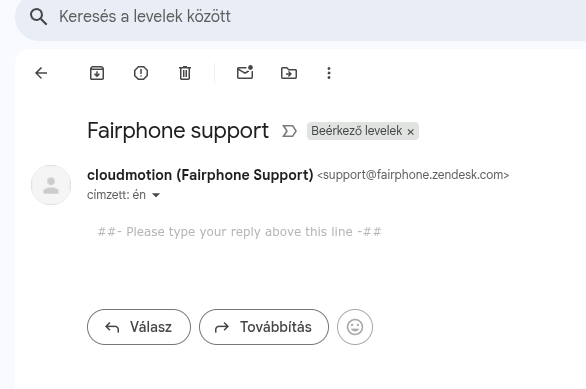586x389 pixels.
Task: Reply using the Válasz button
Action: [x=139, y=327]
